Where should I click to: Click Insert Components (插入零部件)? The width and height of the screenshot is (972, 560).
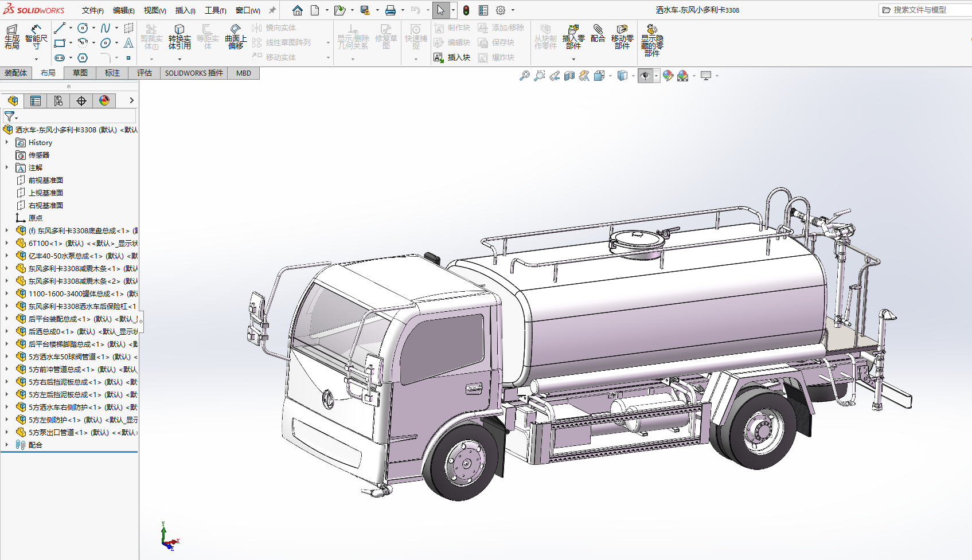click(573, 37)
